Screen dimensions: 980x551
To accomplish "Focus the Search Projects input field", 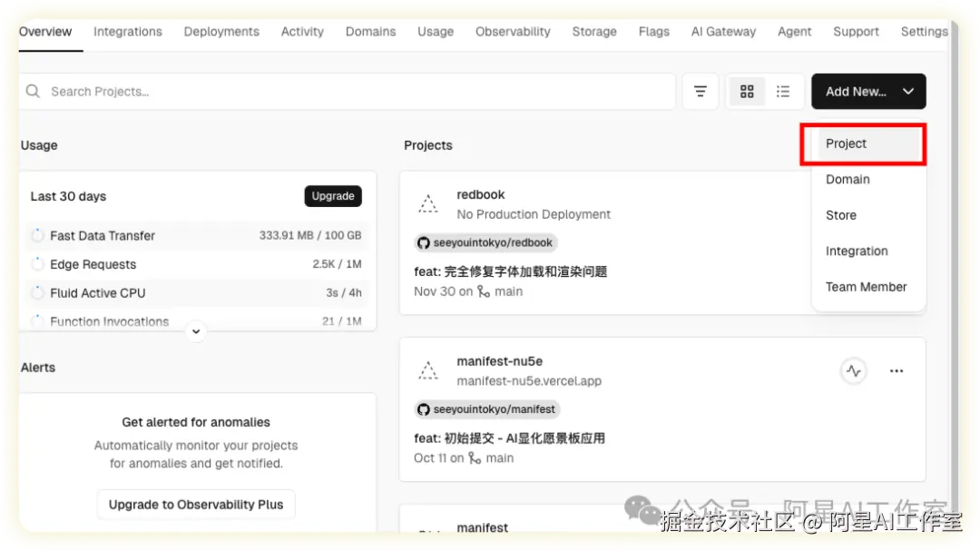I will pos(348,92).
